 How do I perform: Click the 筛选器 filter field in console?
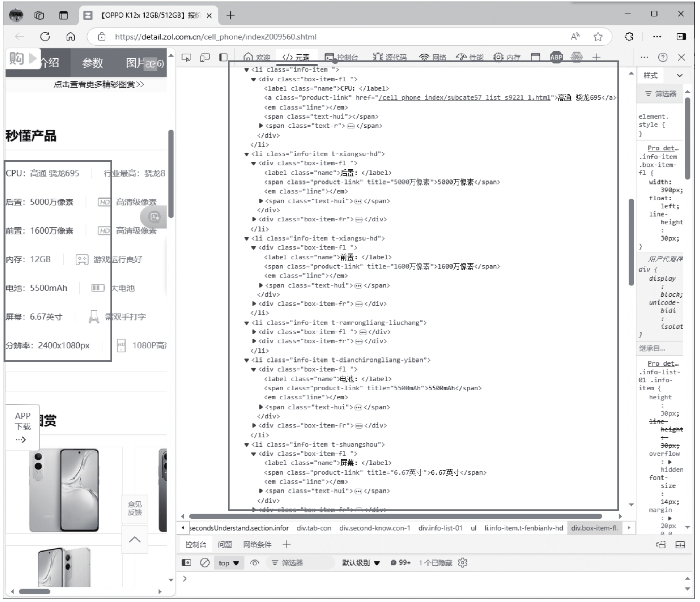[x=302, y=563]
